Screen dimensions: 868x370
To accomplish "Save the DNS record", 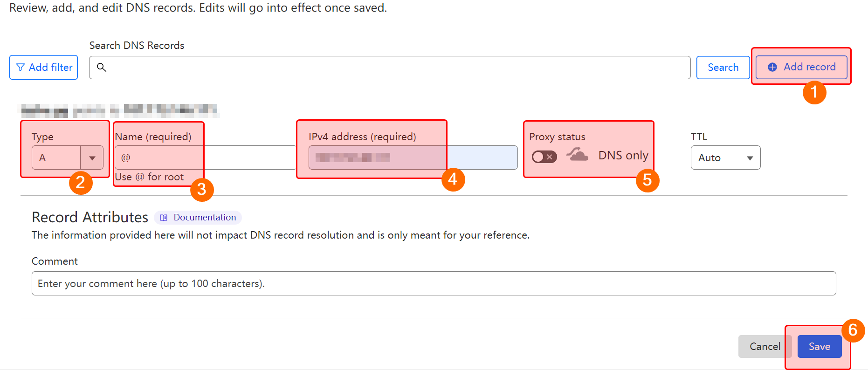I will [819, 347].
